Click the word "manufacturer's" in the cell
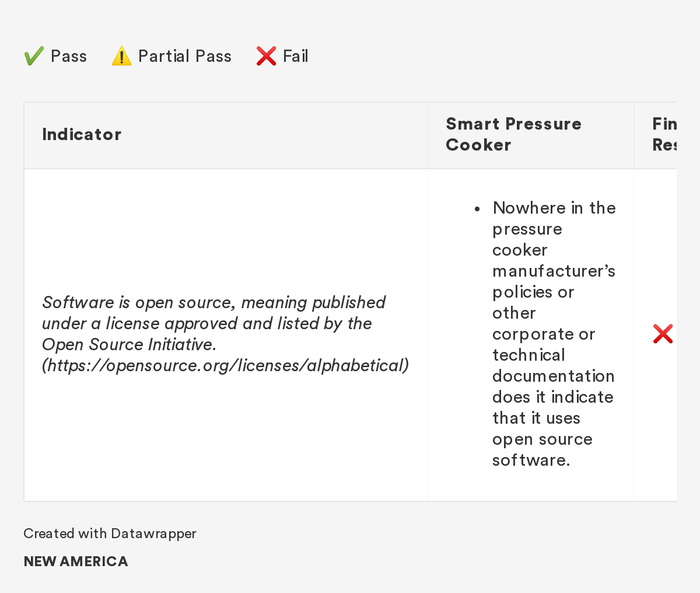The width and height of the screenshot is (700, 593). click(x=554, y=271)
